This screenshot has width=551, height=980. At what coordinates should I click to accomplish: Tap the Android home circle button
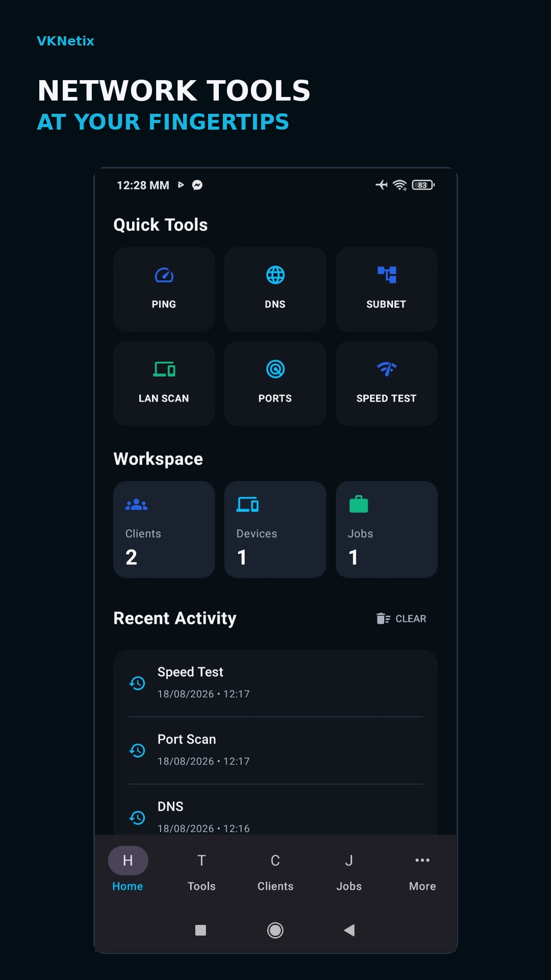pyautogui.click(x=275, y=930)
